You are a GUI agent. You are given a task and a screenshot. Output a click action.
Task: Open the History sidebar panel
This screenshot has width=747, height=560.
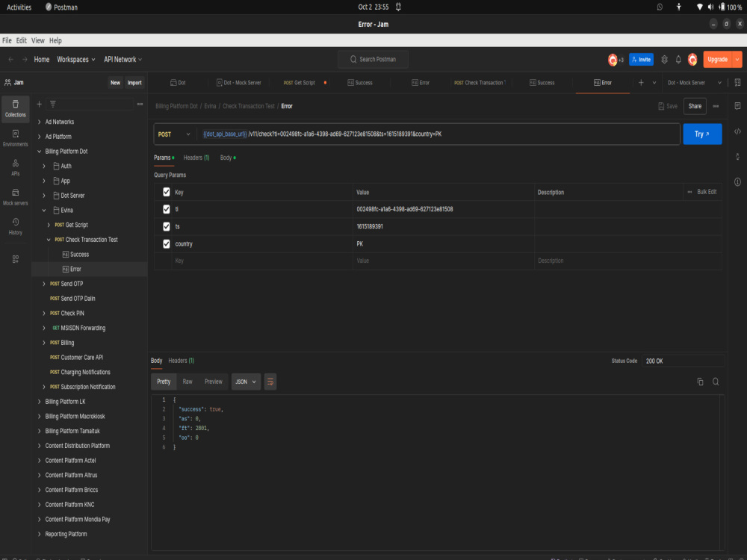[x=15, y=227]
